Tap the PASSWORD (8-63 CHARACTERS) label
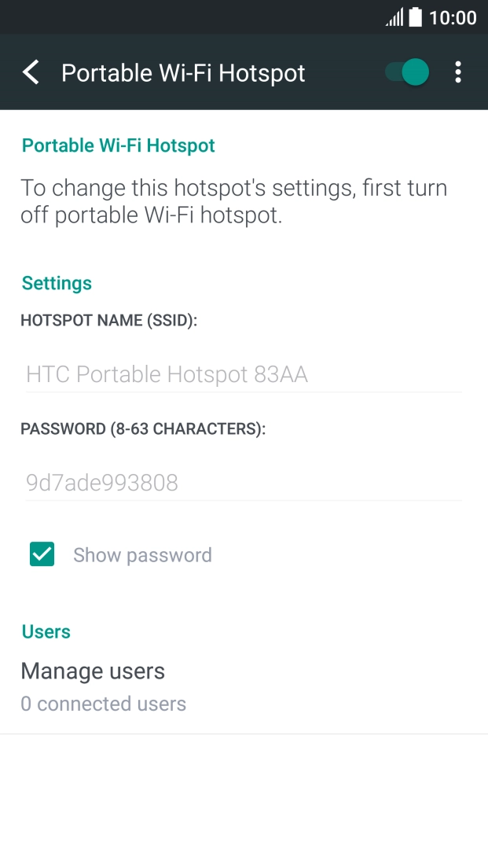 pos(144,428)
